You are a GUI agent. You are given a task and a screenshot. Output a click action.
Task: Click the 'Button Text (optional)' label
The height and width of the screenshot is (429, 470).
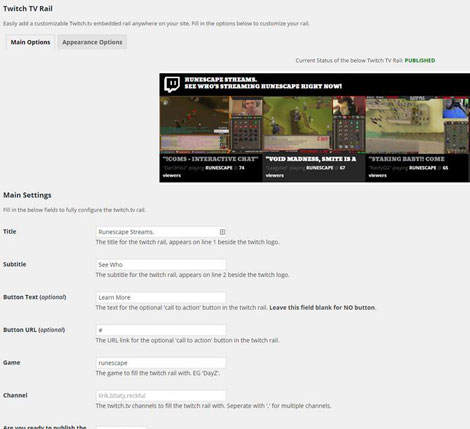pos(35,297)
